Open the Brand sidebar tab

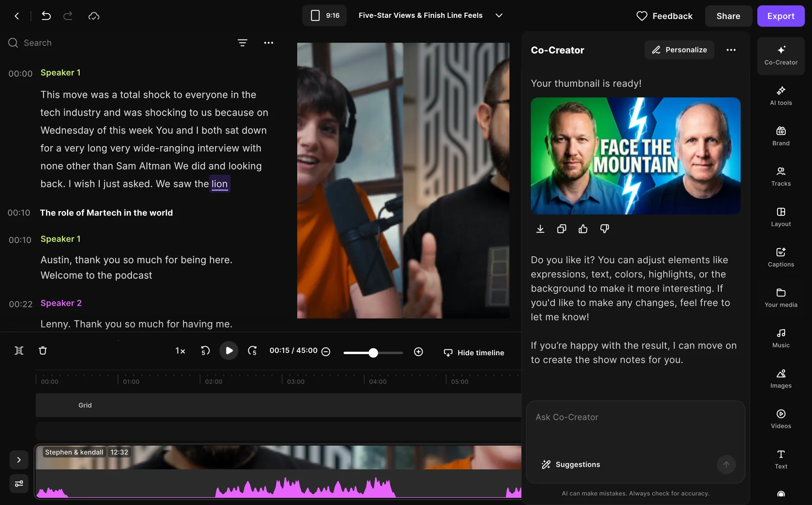click(781, 136)
